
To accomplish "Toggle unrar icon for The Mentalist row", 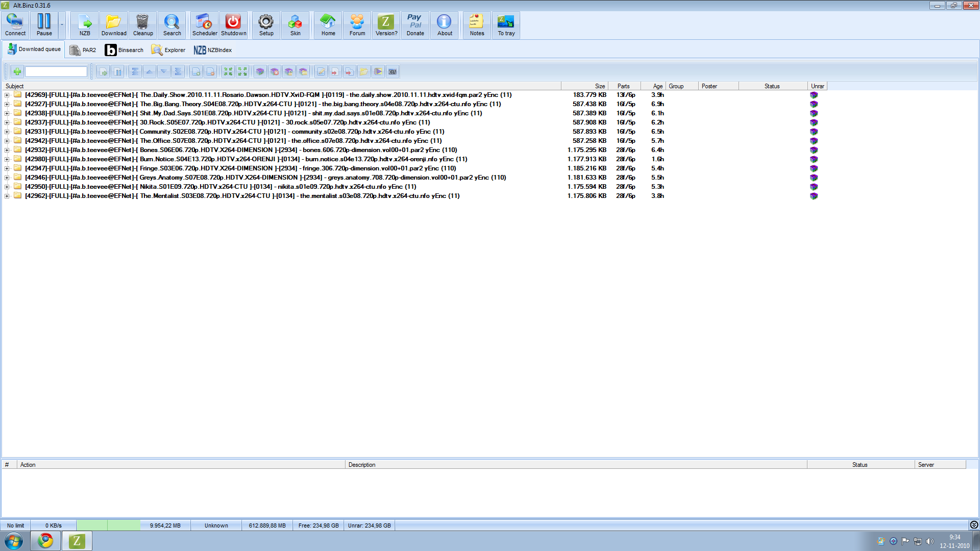I will coord(814,196).
